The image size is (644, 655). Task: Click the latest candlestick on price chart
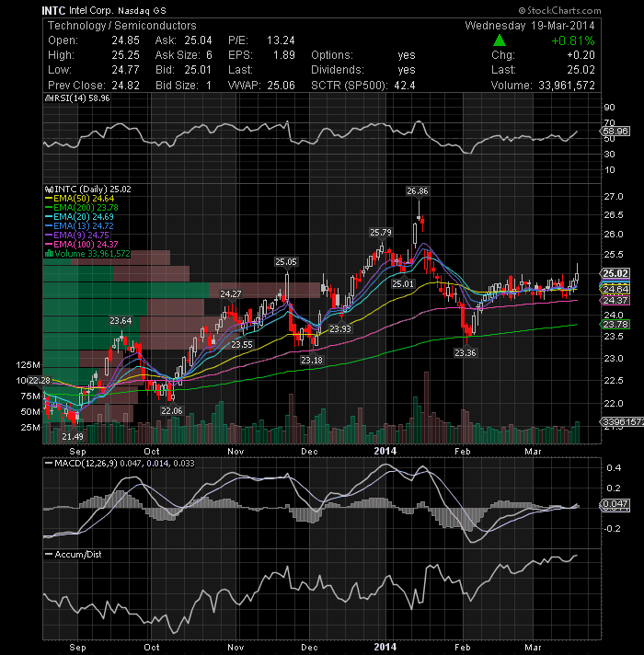[577, 276]
